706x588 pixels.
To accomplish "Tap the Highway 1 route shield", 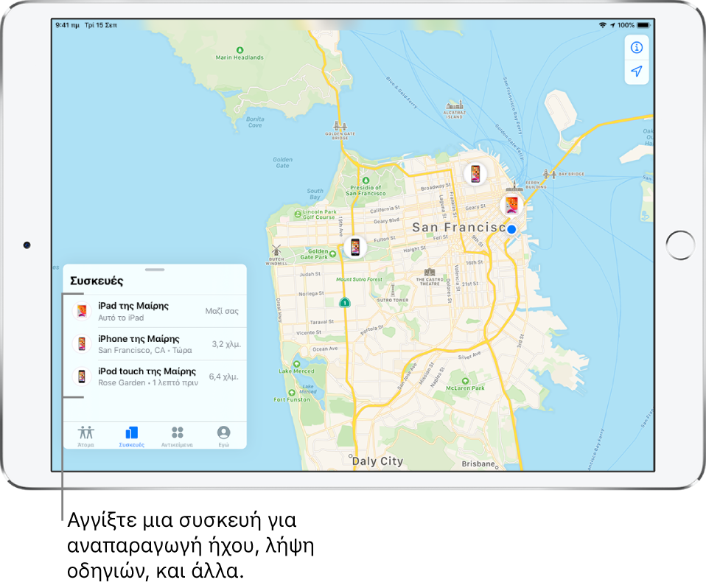I will coord(344,303).
